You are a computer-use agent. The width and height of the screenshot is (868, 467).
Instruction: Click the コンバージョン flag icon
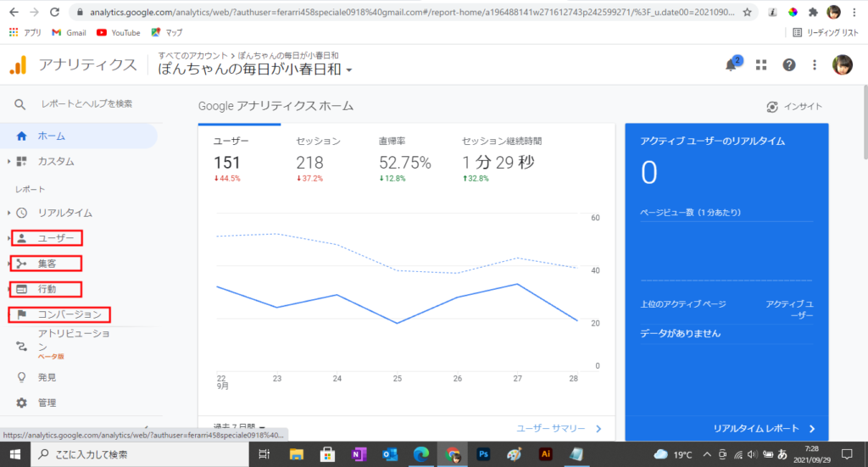(x=21, y=314)
